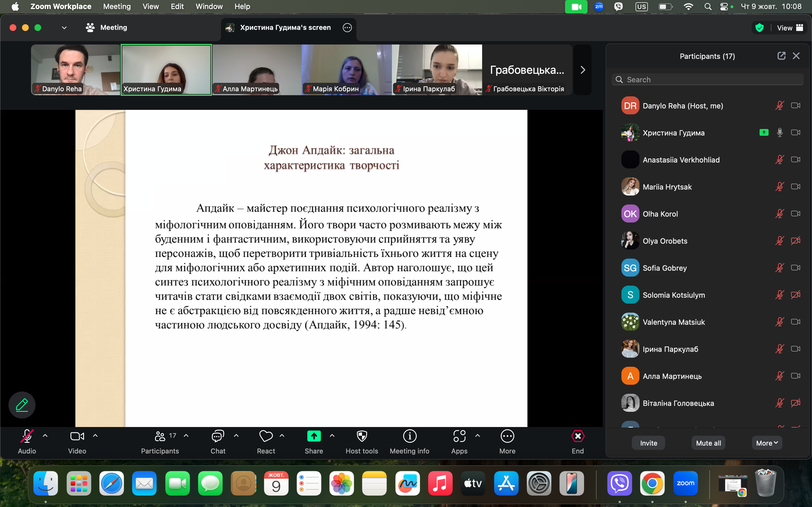The height and width of the screenshot is (507, 812).
Task: Open the More dropdown in Participants panel
Action: 767,443
